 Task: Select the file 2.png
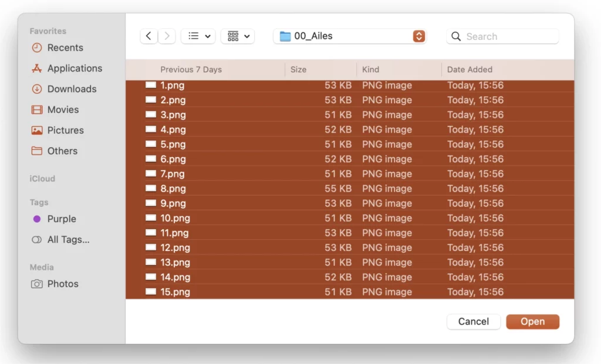(350, 100)
